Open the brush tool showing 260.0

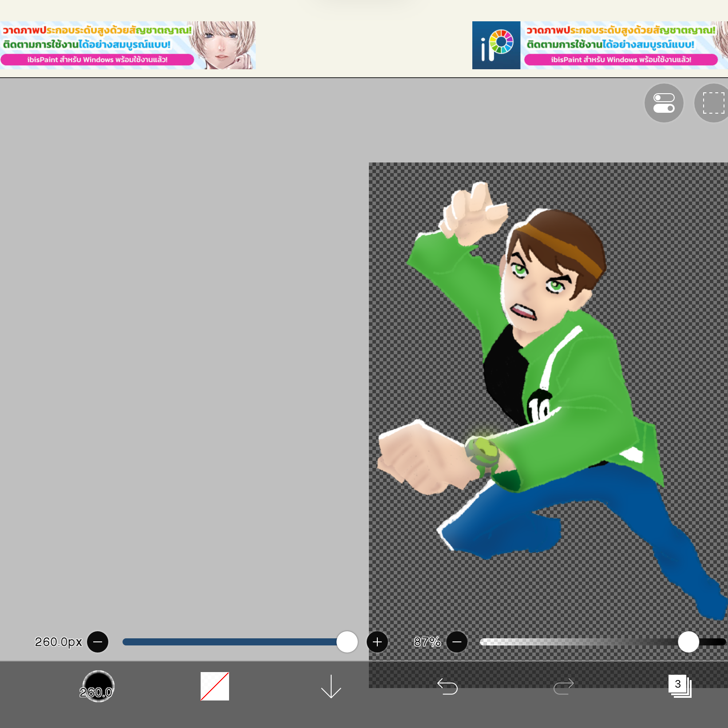(98, 686)
